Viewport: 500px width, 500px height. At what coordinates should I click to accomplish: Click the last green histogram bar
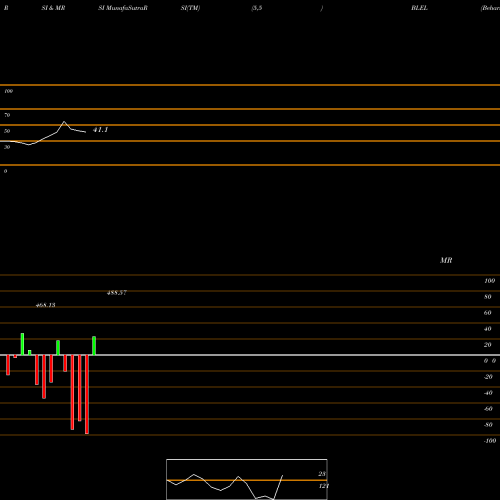point(94,346)
